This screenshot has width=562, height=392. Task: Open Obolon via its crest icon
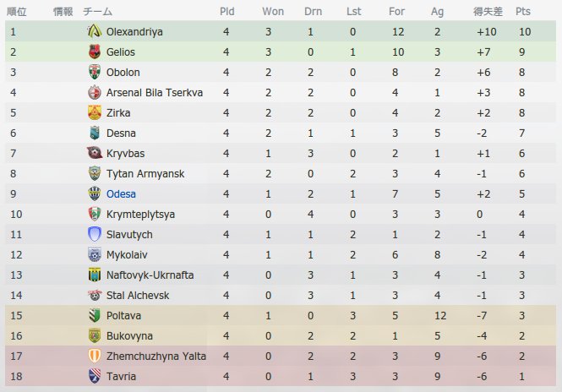click(x=95, y=72)
